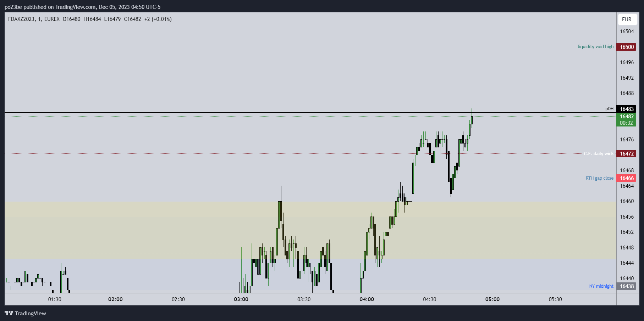Click the "C.E. daily wick" label
The height and width of the screenshot is (321, 644).
tap(599, 154)
